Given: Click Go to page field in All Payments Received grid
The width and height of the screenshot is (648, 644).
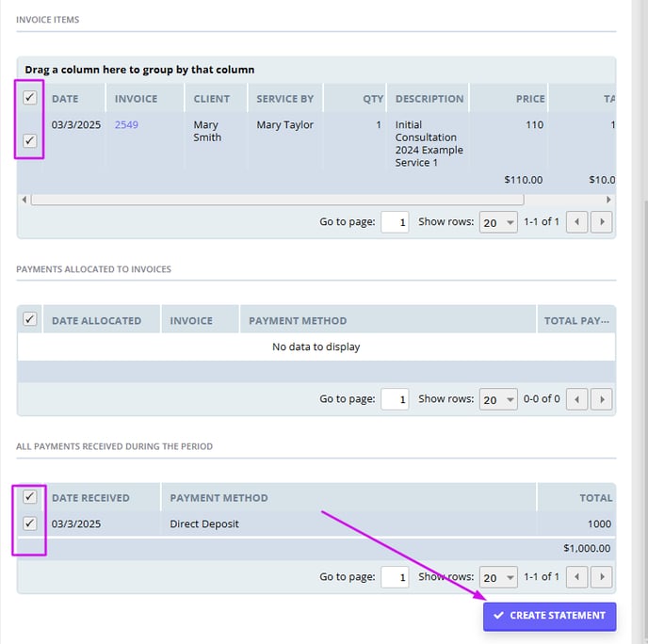Looking at the screenshot, I should (x=395, y=577).
